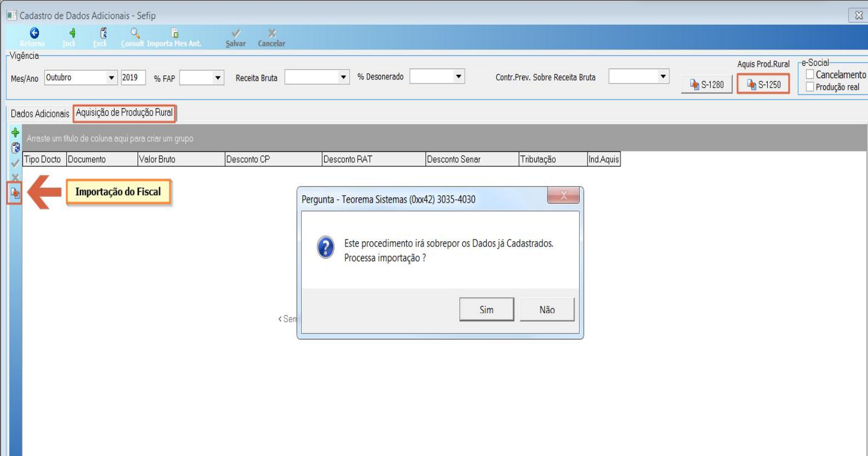Cancel grid edit with the side X icon
Screen dimensions: 868x456
click(16, 177)
